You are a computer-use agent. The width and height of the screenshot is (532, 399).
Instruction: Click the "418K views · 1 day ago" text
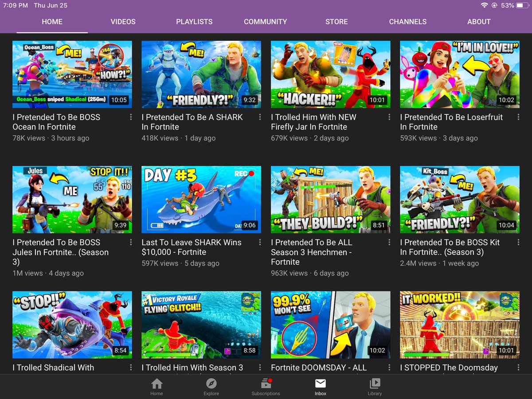(x=179, y=138)
